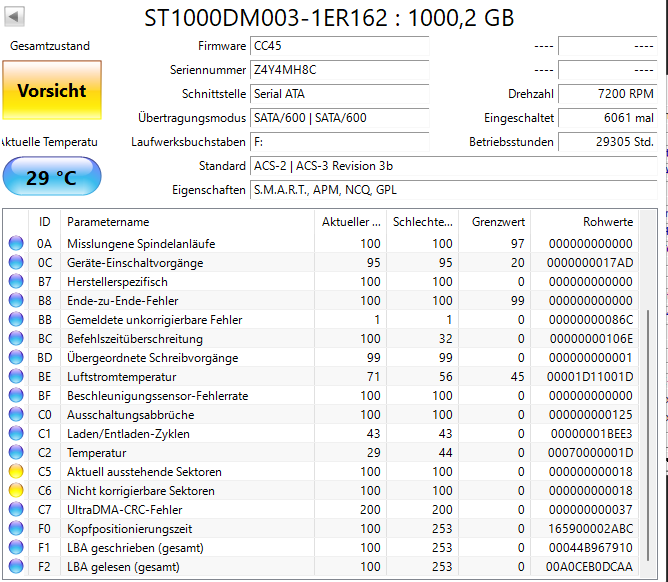This screenshot has height=582, width=668.
Task: Click the Eingeschaltet field showing 6061 mal
Action: click(x=608, y=118)
